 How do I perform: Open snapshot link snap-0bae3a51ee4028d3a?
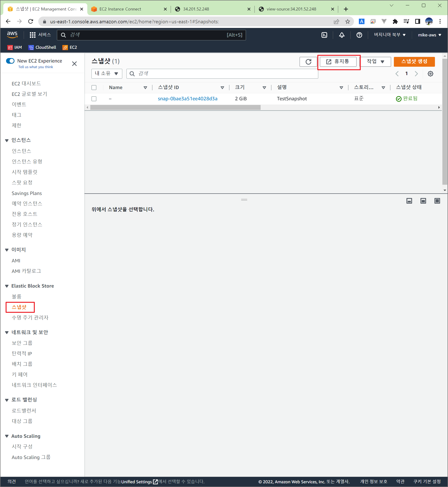tap(187, 99)
